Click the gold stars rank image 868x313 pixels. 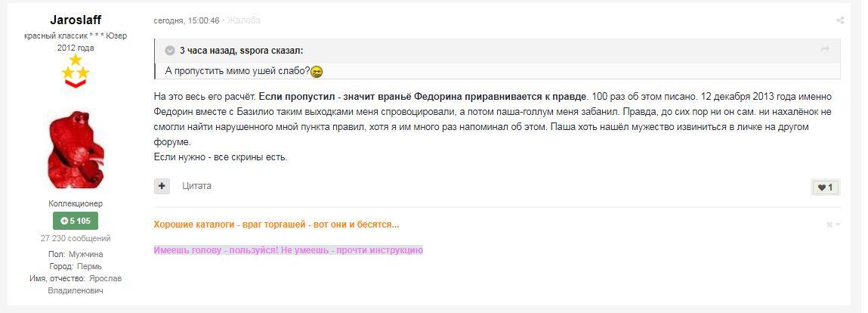76,70
